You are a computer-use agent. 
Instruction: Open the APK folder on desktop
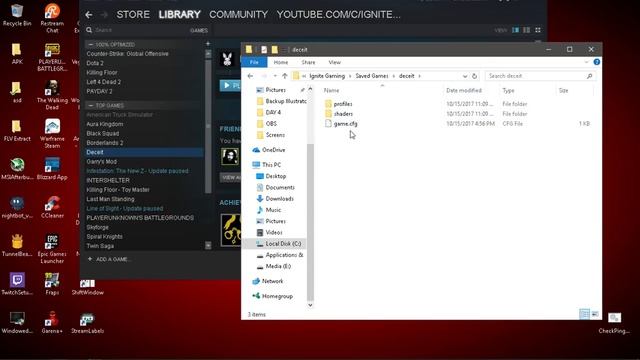coord(17,53)
